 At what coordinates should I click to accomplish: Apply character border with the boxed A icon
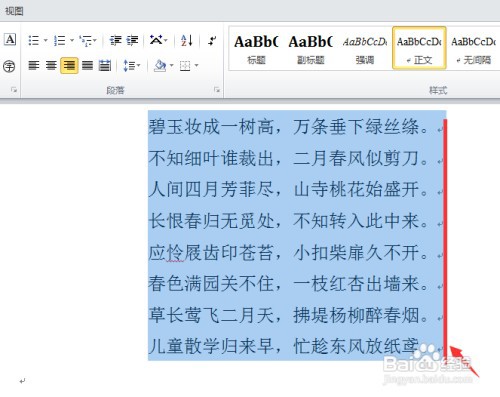tap(10, 39)
